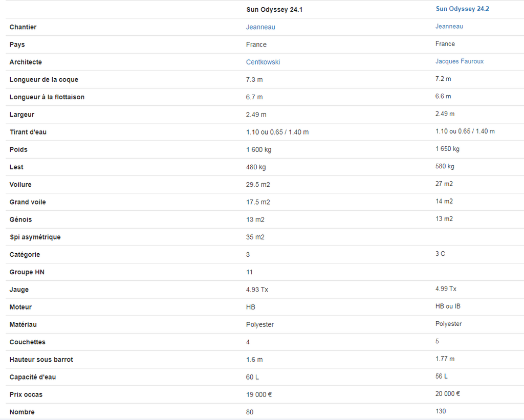Click the Matériau row label
Image resolution: width=524 pixels, height=420 pixels.
23,324
